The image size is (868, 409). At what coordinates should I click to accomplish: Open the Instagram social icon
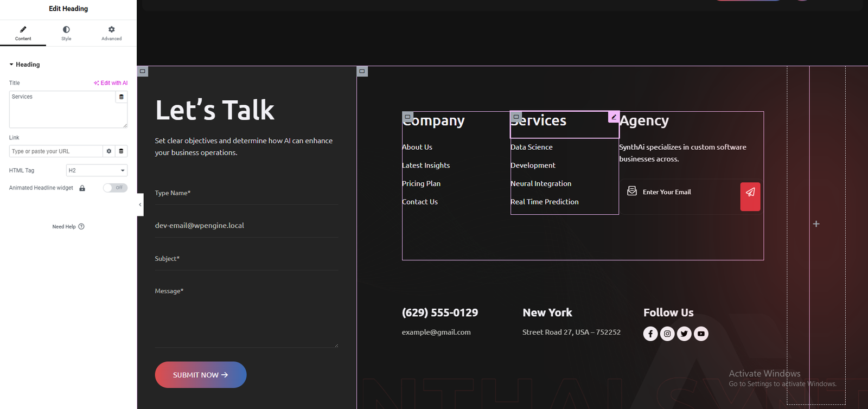(667, 334)
